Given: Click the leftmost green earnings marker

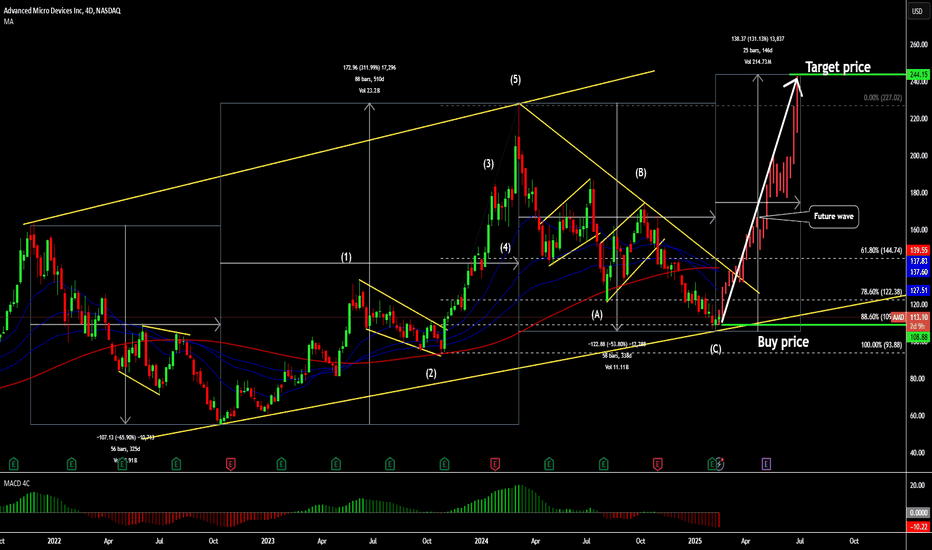Looking at the screenshot, I should 13,464.
